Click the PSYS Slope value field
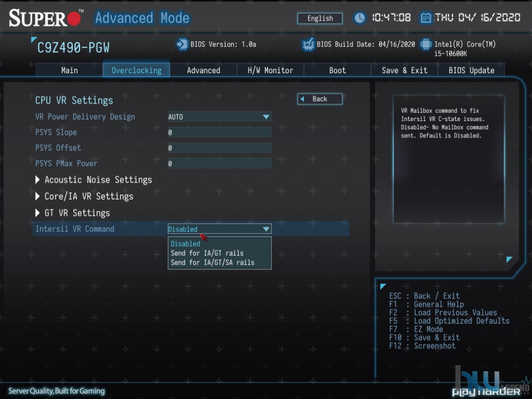Image resolution: width=532 pixels, height=399 pixels. pos(220,132)
